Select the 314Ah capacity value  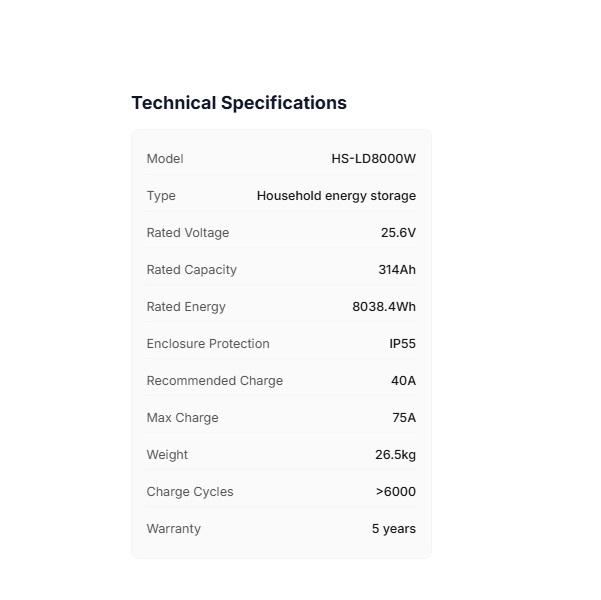pyautogui.click(x=397, y=270)
